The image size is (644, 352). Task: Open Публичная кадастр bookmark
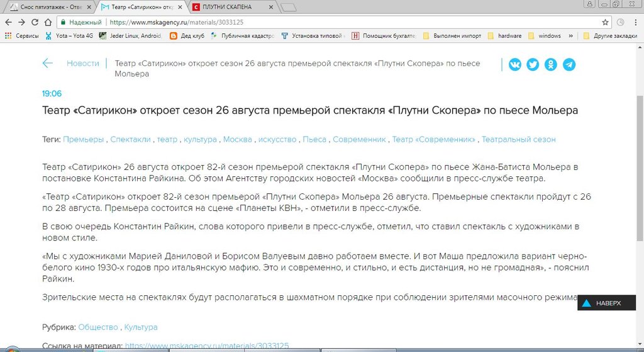tap(242, 36)
